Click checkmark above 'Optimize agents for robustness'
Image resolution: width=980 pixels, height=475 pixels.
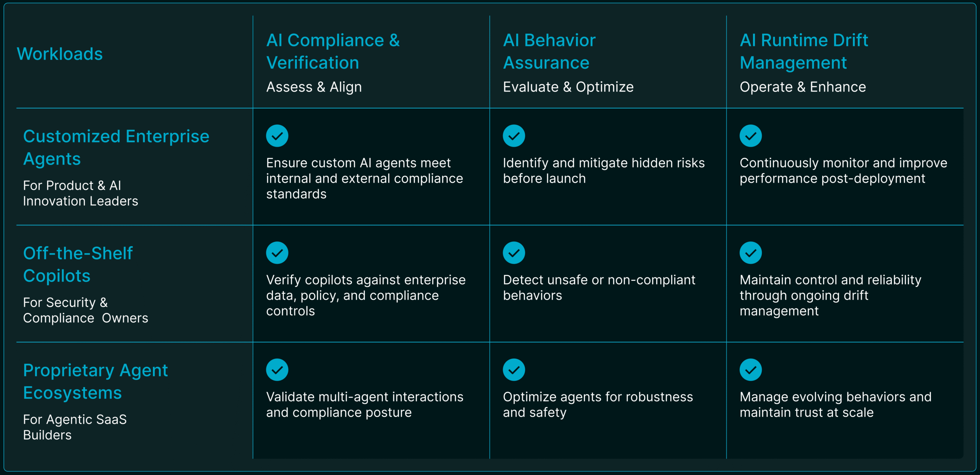click(514, 370)
